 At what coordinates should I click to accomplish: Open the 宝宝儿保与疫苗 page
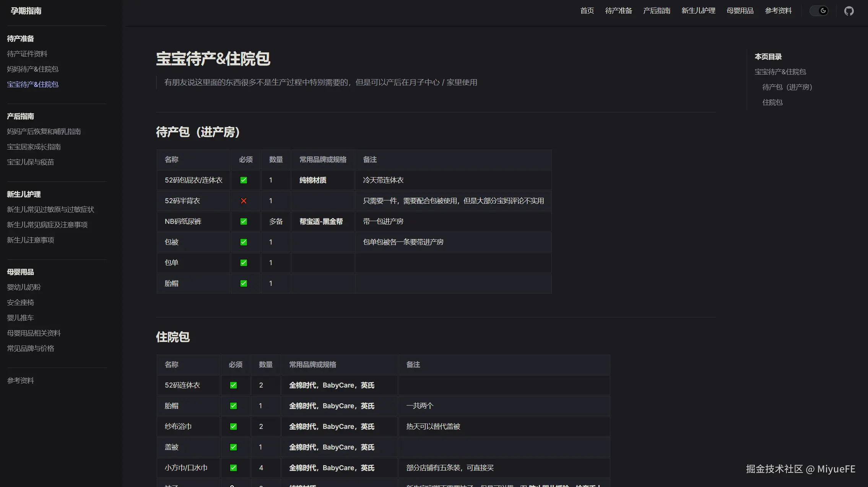pos(30,162)
